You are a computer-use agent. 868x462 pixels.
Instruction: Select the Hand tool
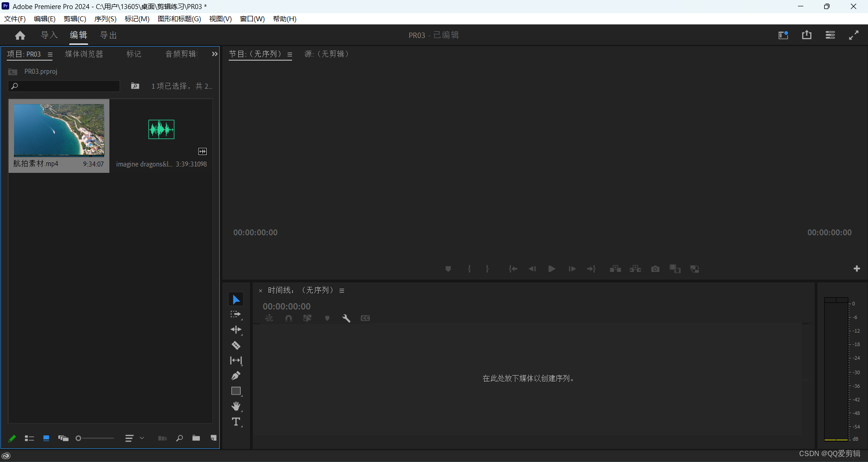tap(236, 406)
